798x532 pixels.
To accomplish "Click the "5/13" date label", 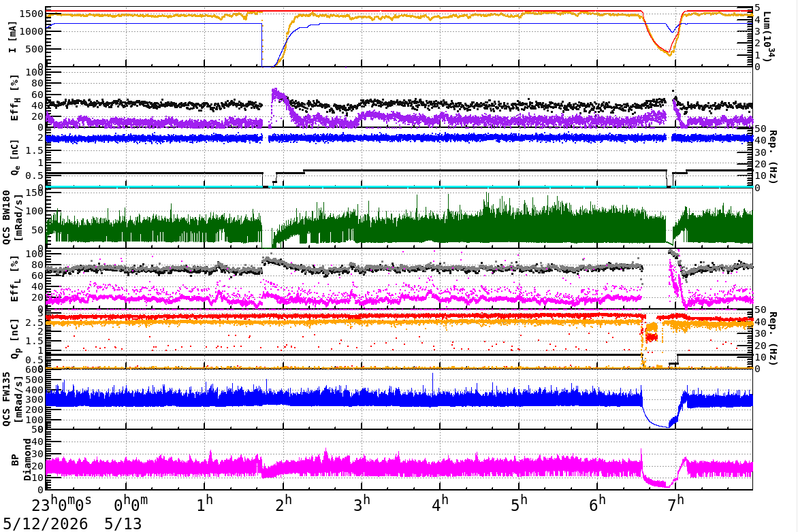I will 123,524.
